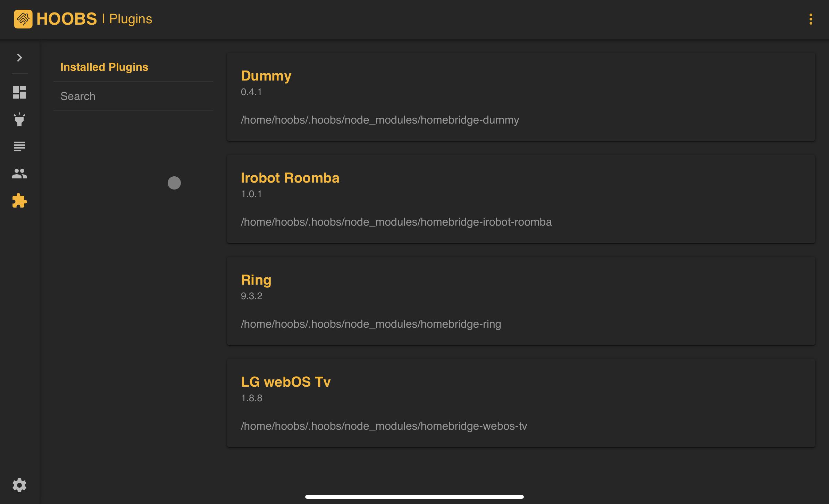The width and height of the screenshot is (829, 504).
Task: Open the Irobot Roomba plugin card
Action: (290, 178)
